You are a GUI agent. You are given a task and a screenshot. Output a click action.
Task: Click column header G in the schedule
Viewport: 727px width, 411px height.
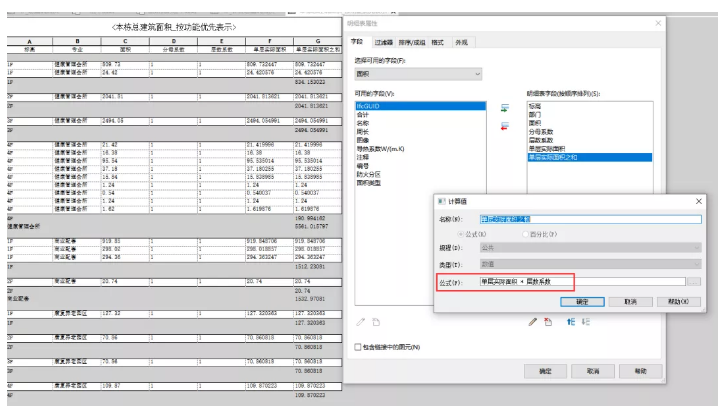[318, 41]
